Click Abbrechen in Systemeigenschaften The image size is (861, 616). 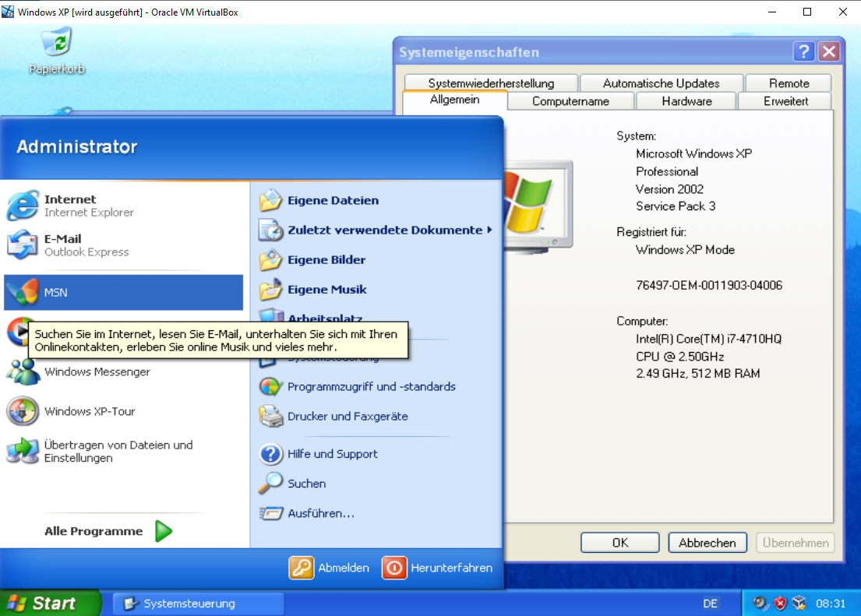708,543
